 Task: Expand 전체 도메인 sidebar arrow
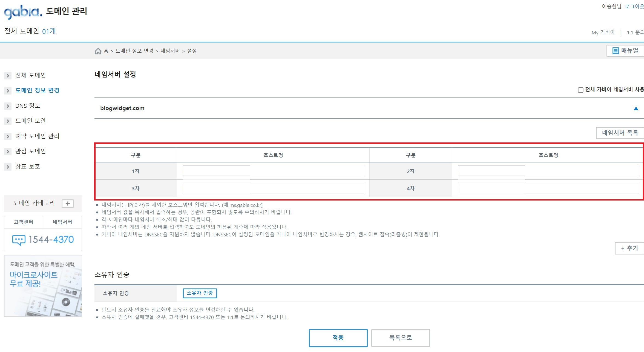coord(8,76)
